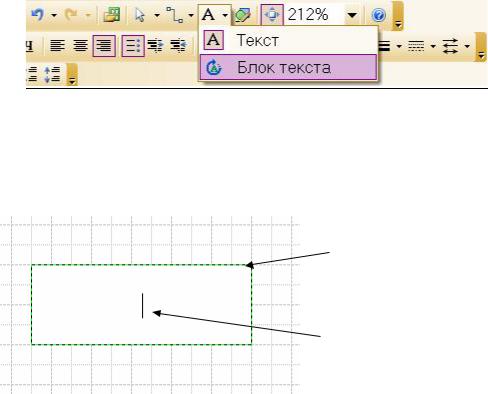Open the line weight dropdown arrow
The width and height of the screenshot is (488, 394).
[x=399, y=46]
